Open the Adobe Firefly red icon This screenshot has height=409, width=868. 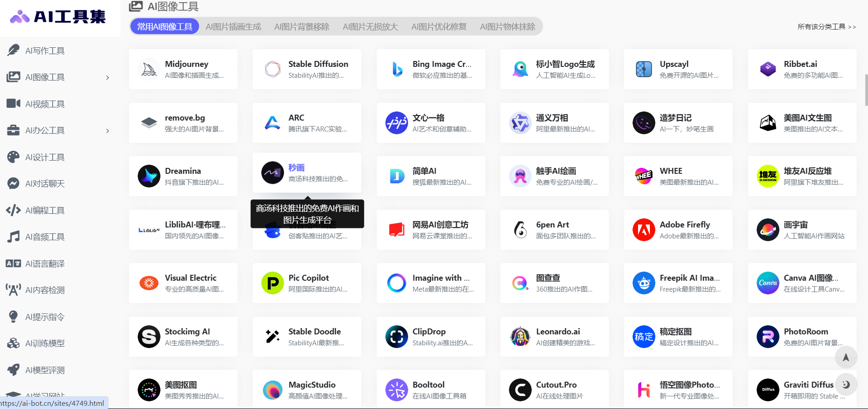[x=644, y=230]
